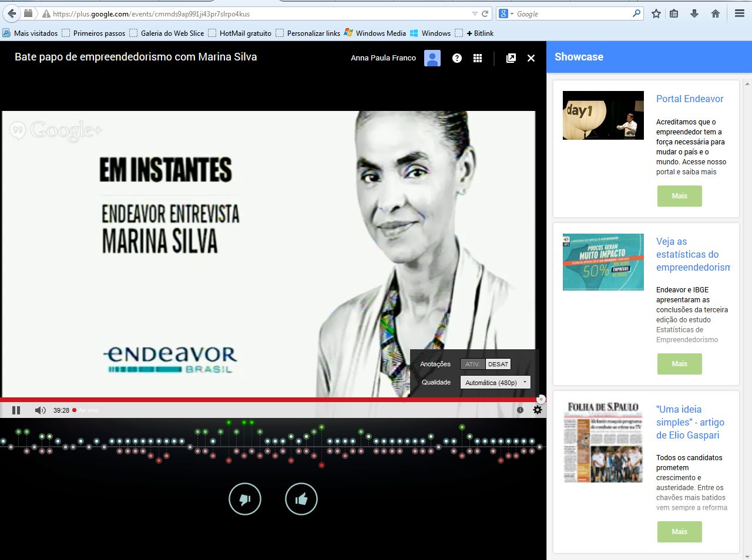The height and width of the screenshot is (560, 752).
Task: Open search engine selector dropdown
Action: (505, 14)
